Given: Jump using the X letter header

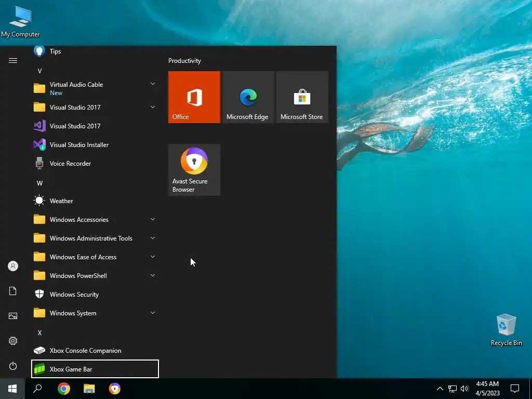Looking at the screenshot, I should point(39,333).
